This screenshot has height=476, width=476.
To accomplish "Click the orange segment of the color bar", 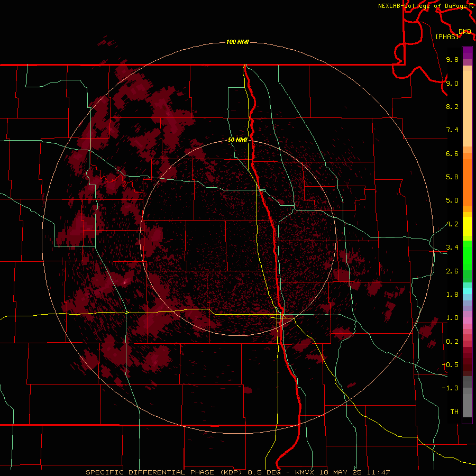I will click(467, 182).
